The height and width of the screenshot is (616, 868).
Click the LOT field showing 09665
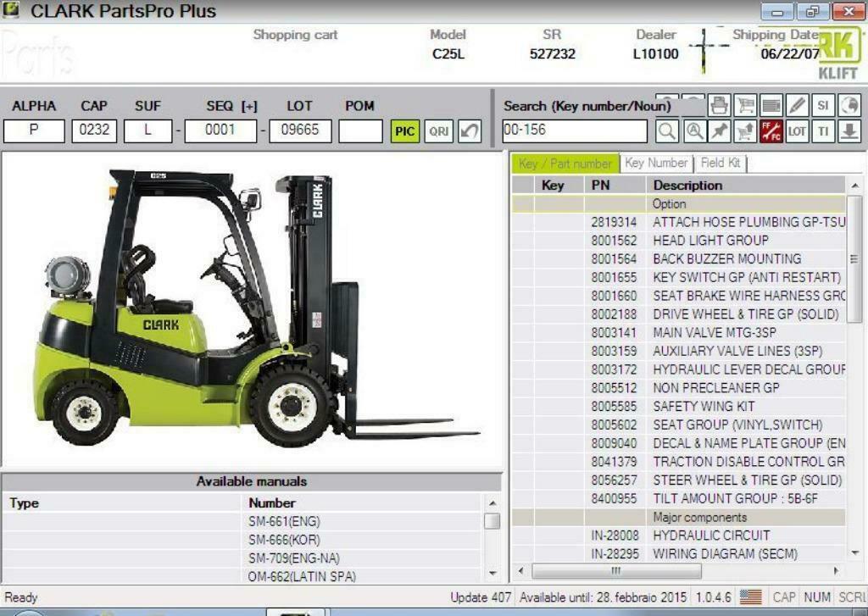point(300,131)
